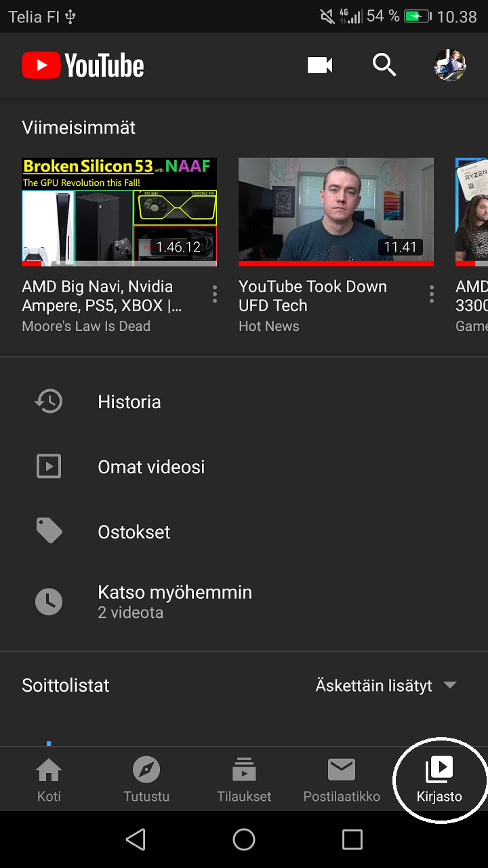488x868 pixels.
Task: Open Katso myöhemmin list
Action: tap(244, 601)
